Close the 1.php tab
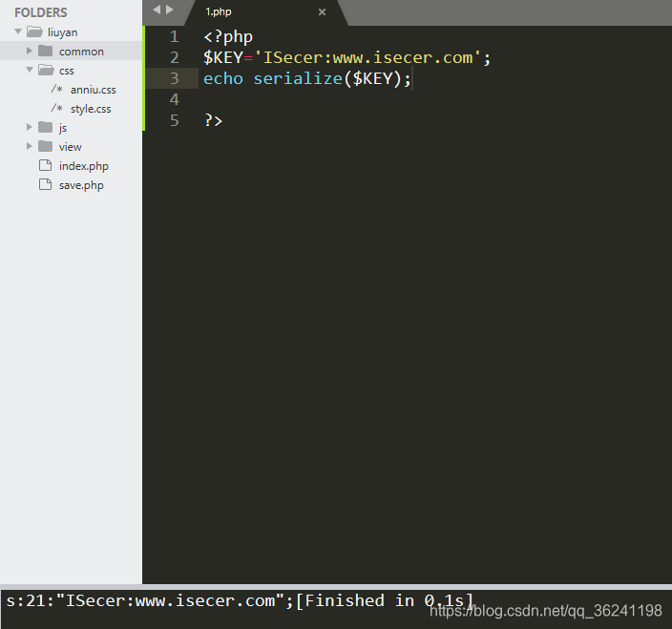 click(322, 12)
